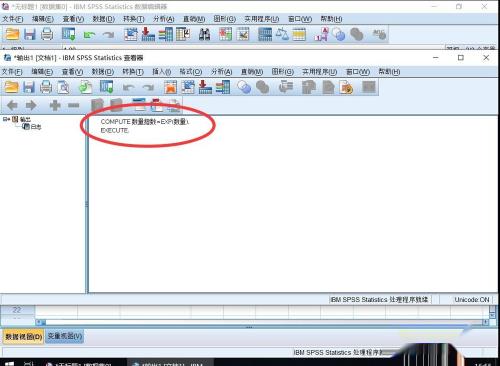Screen dimensions: 500x366
Task: Open print preview in the Viewer toolbar
Action: click(63, 87)
